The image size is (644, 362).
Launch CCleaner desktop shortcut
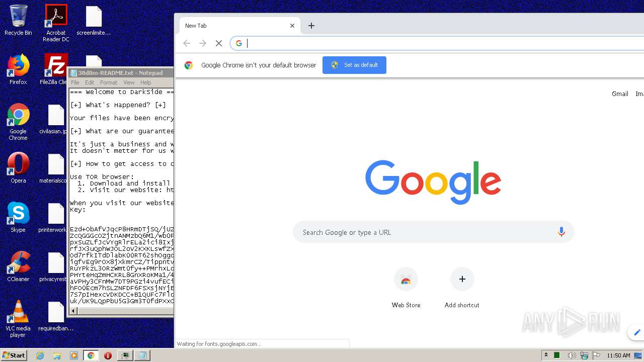click(x=18, y=266)
